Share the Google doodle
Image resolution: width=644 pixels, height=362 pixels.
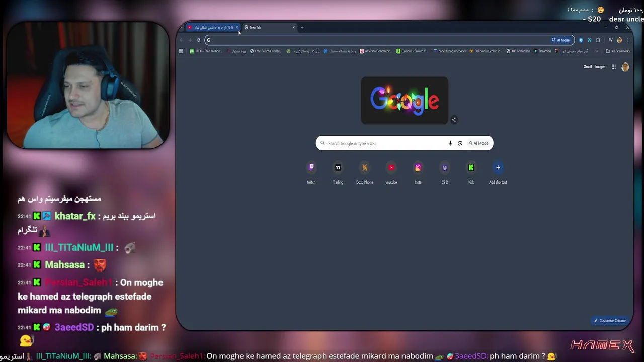pyautogui.click(x=454, y=120)
